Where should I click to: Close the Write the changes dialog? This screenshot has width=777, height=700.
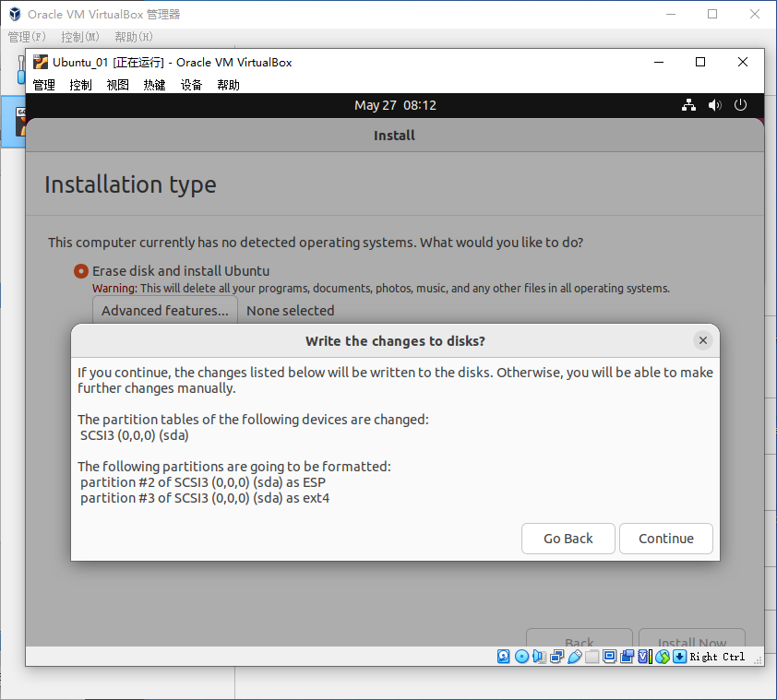point(702,340)
